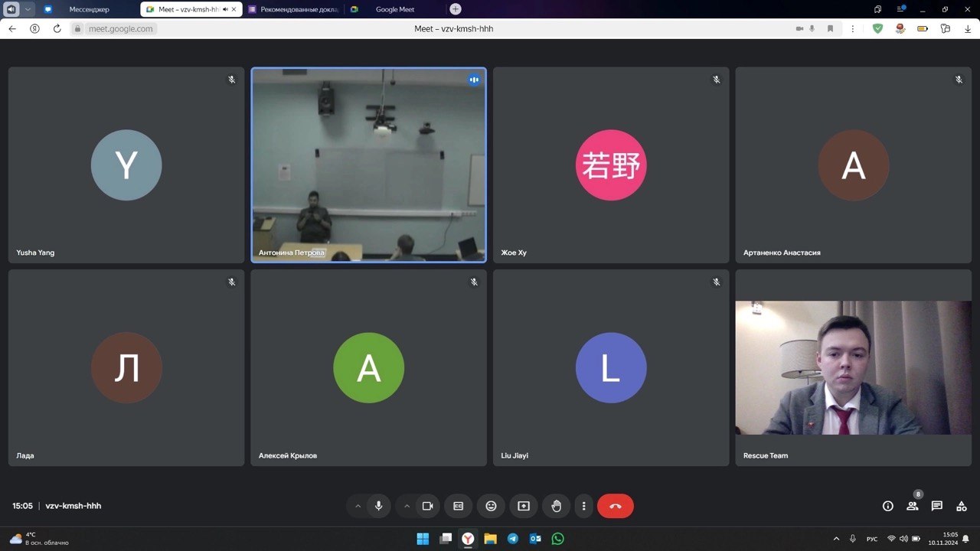
Task: Show hidden system tray icons
Action: (x=835, y=539)
